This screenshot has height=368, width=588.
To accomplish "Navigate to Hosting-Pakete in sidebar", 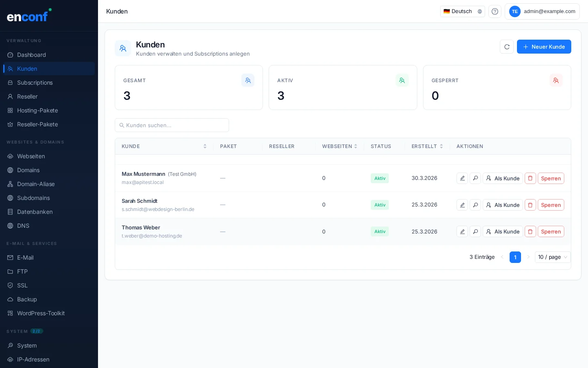I will point(38,110).
